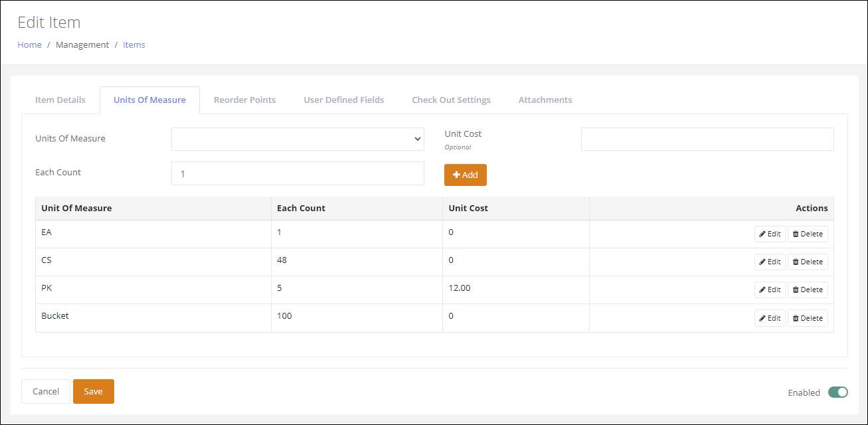Screen dimensions: 868x425
Task: Edit the PK unit row
Action: 770,290
